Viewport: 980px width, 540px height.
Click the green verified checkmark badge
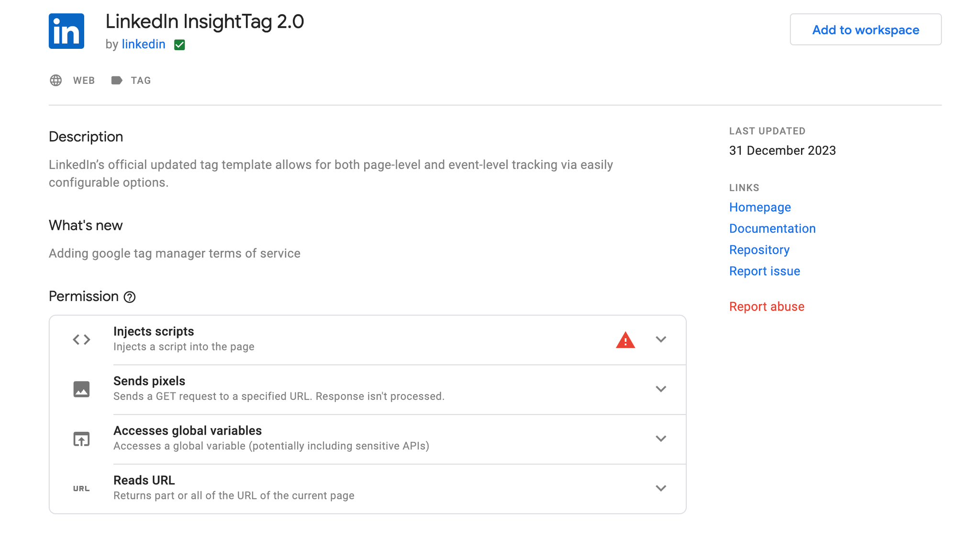pos(179,45)
